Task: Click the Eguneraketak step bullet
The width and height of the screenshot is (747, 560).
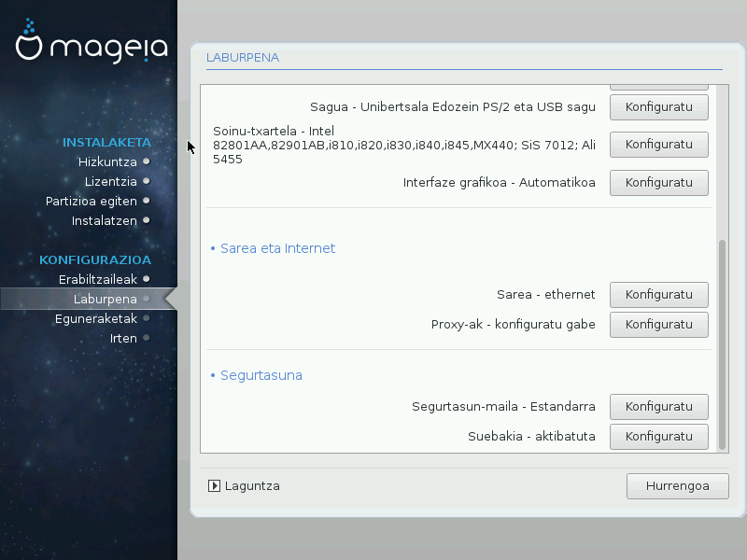Action: (146, 319)
